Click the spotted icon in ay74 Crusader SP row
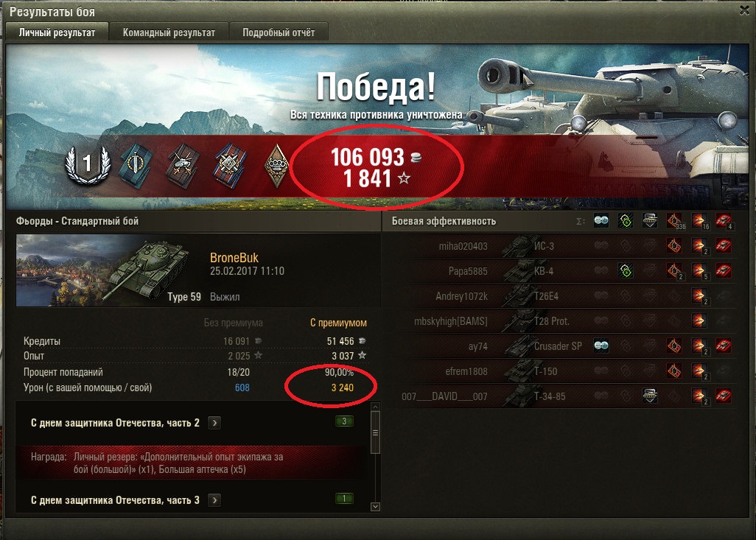 click(601, 346)
